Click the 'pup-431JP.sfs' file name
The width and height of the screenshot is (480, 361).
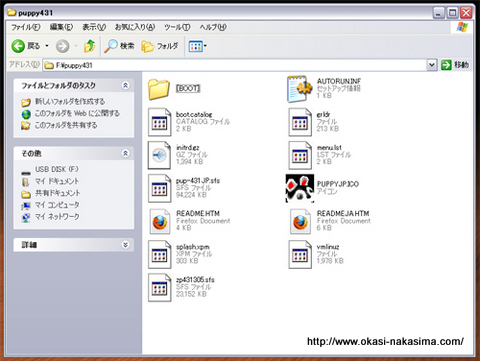198,181
